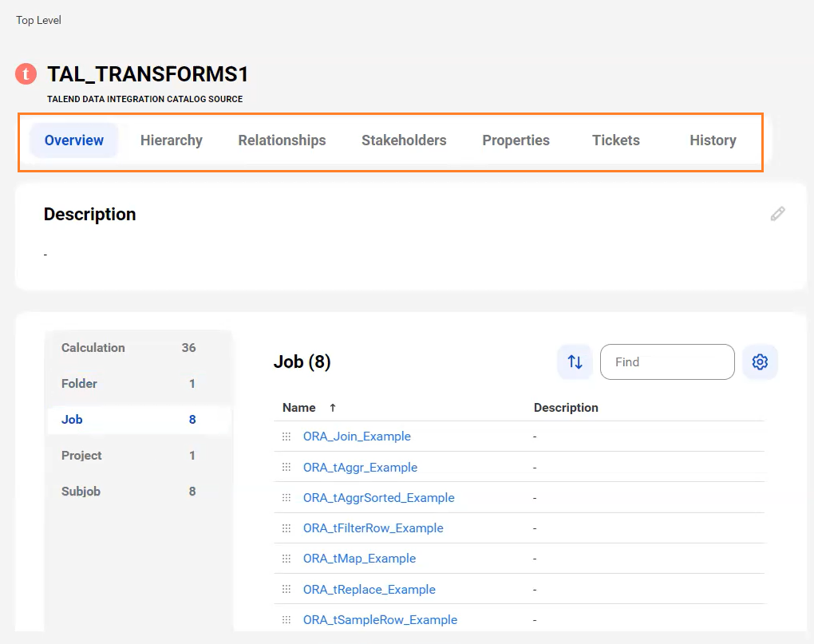This screenshot has width=814, height=644.
Task: Open the Relationships tab
Action: click(282, 140)
